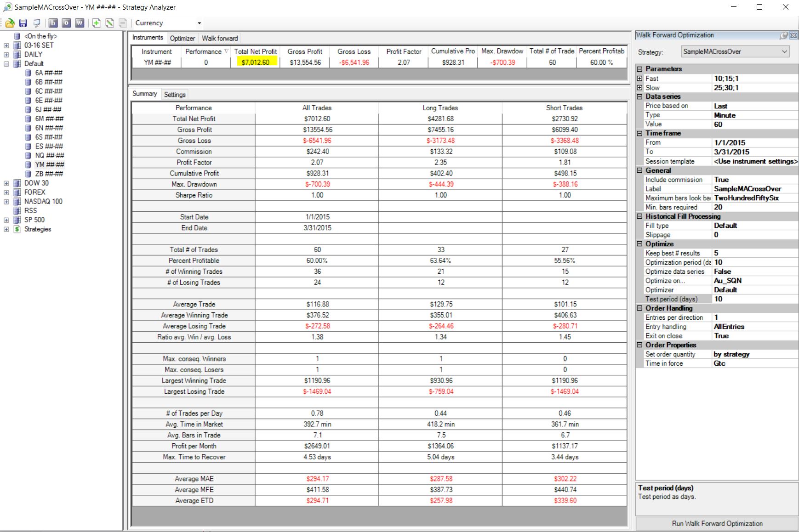Open the Summary tab
799x532 pixels.
pos(145,94)
